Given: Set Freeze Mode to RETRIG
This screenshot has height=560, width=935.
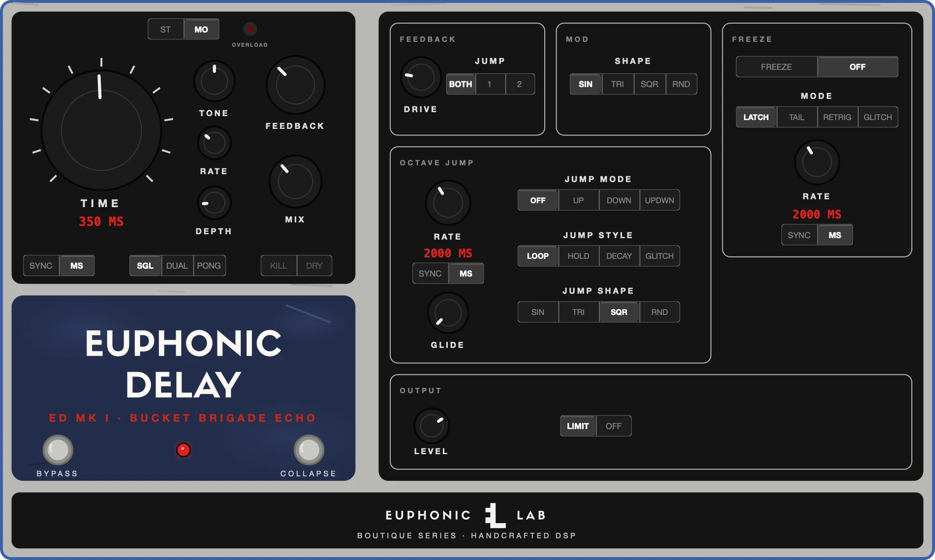Looking at the screenshot, I should click(838, 117).
